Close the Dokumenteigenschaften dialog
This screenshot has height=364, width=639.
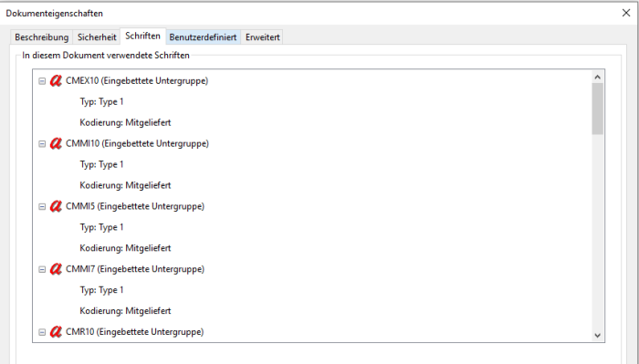(x=626, y=13)
